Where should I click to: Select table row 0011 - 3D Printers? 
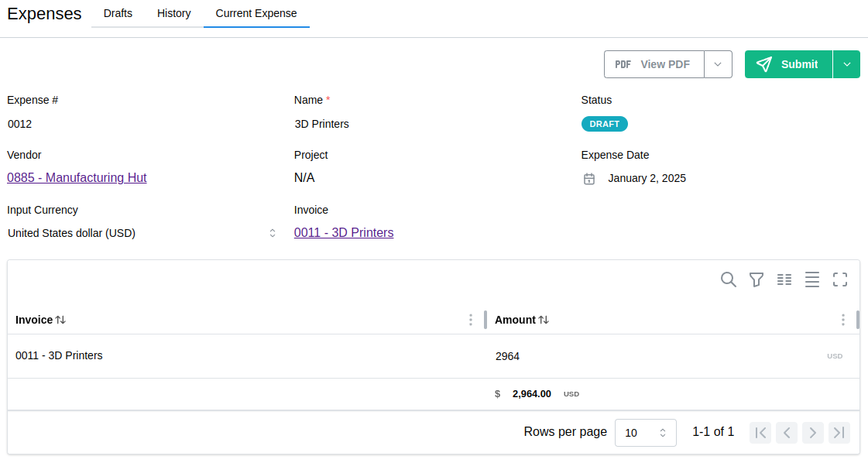(x=433, y=356)
